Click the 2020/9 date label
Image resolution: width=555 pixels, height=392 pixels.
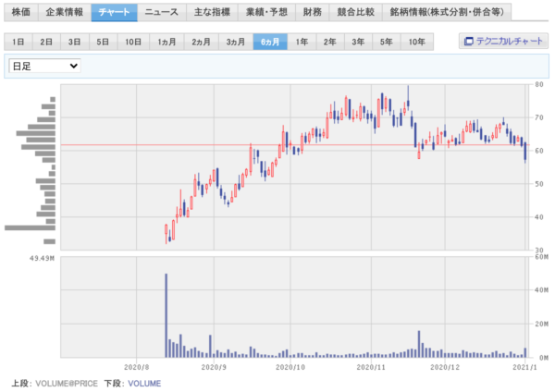[214, 367]
